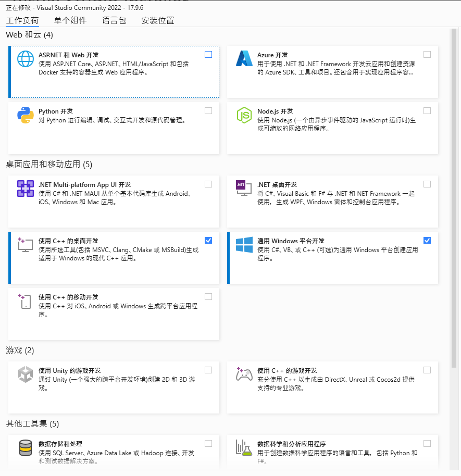
Task: Click the .NET 桌面开发 monitor icon
Action: pyautogui.click(x=244, y=188)
